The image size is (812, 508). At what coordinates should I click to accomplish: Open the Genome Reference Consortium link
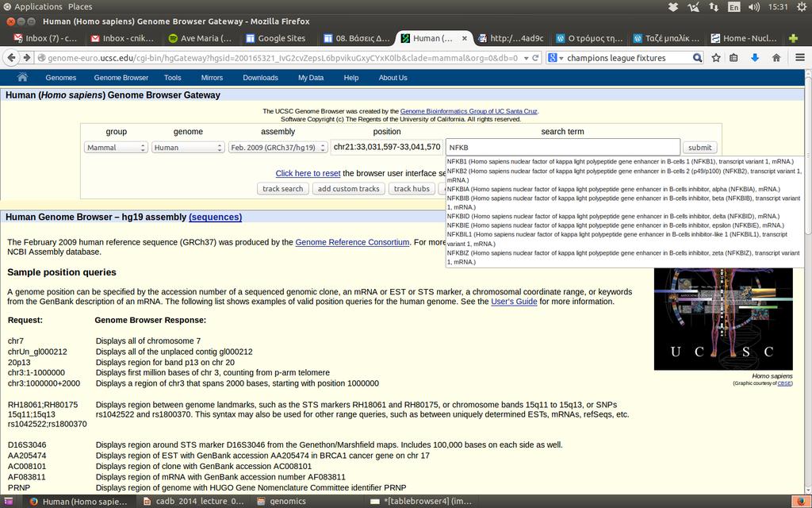352,242
